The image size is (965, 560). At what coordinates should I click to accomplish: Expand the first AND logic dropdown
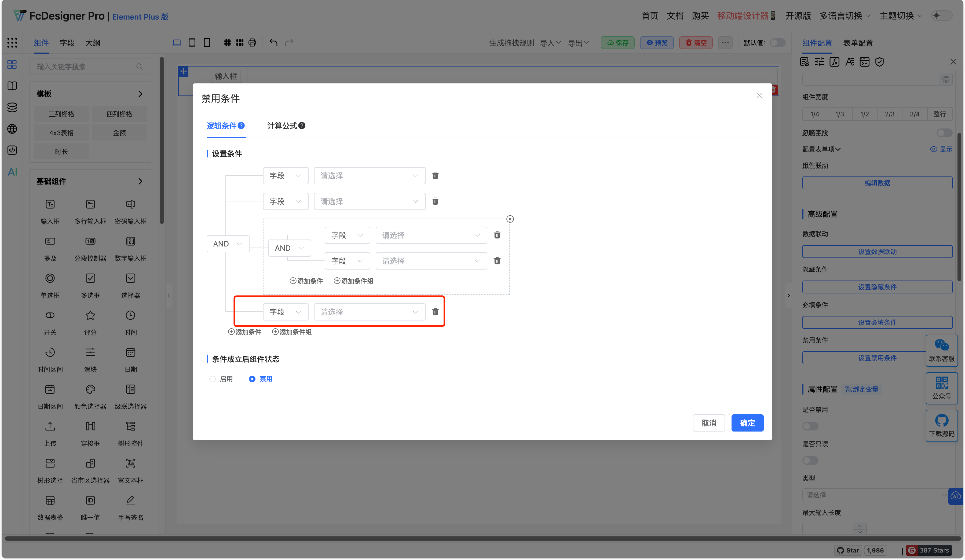click(228, 244)
